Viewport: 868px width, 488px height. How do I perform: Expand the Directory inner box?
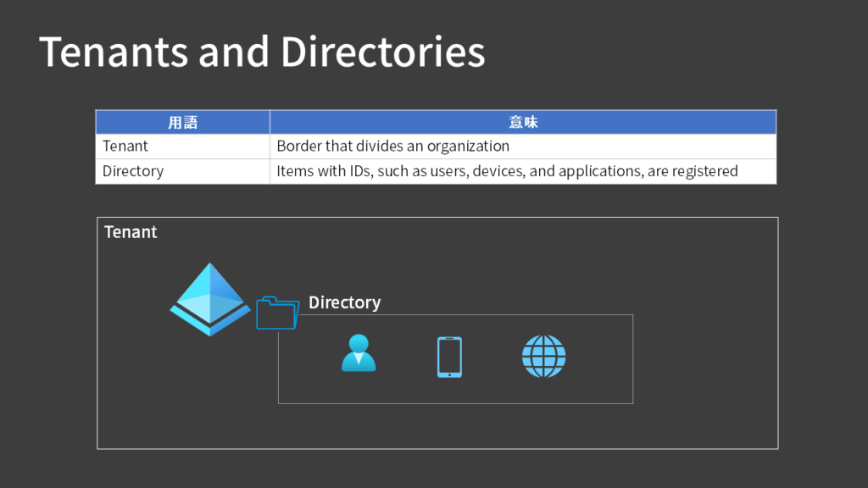(x=455, y=358)
